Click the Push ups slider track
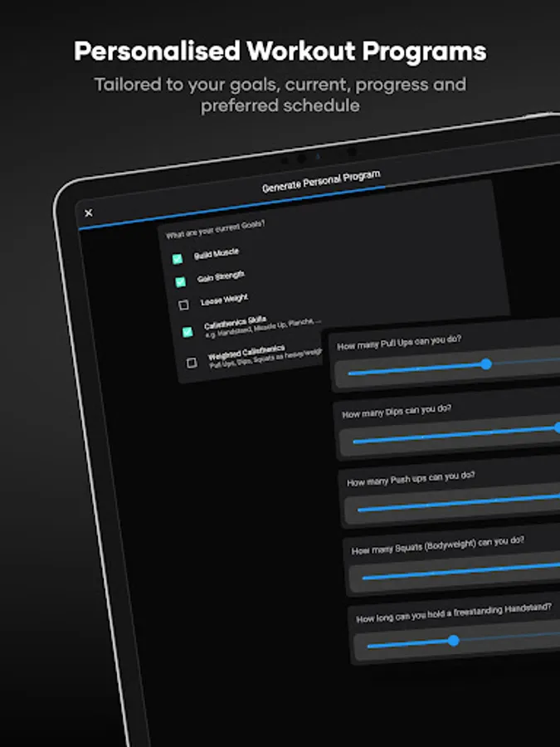 coord(459,503)
